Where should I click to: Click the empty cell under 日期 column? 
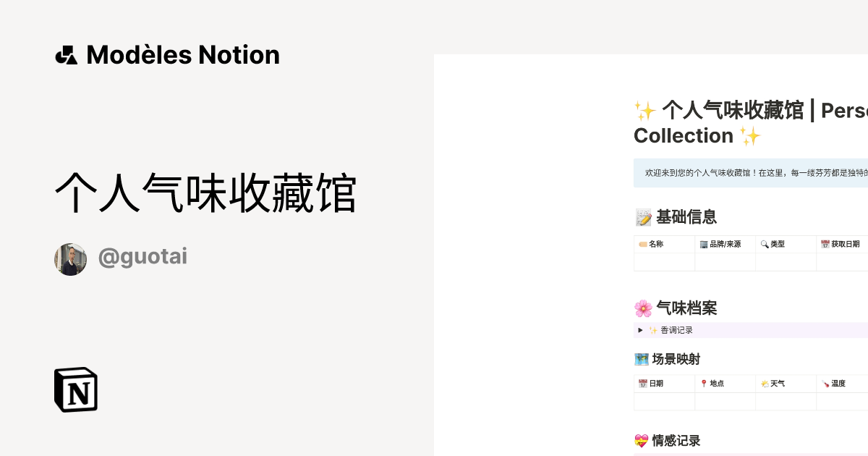[664, 401]
